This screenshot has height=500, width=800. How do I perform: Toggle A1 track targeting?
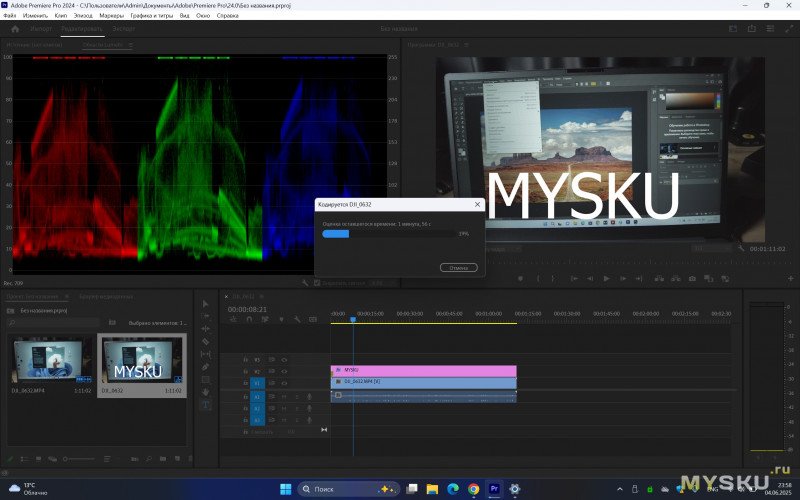point(257,396)
